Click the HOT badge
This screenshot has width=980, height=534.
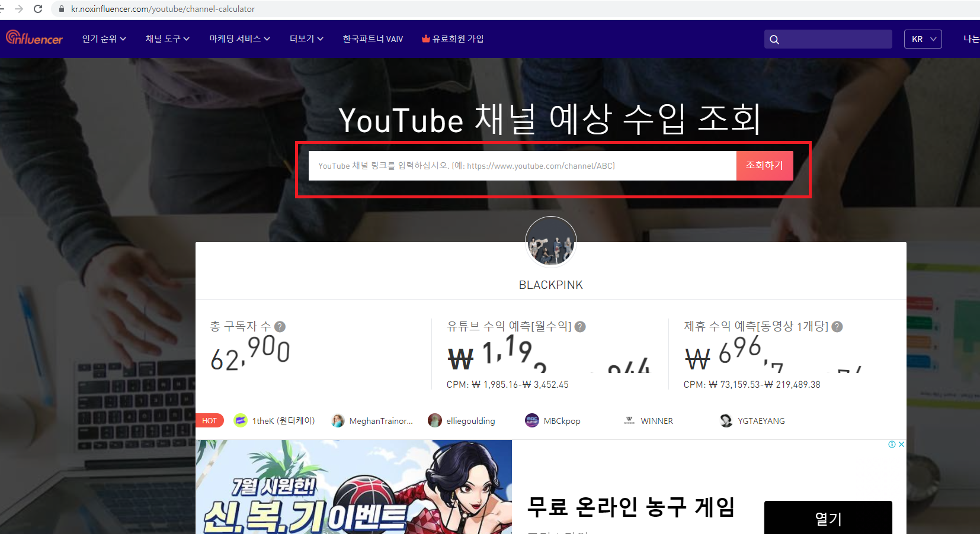click(x=210, y=420)
